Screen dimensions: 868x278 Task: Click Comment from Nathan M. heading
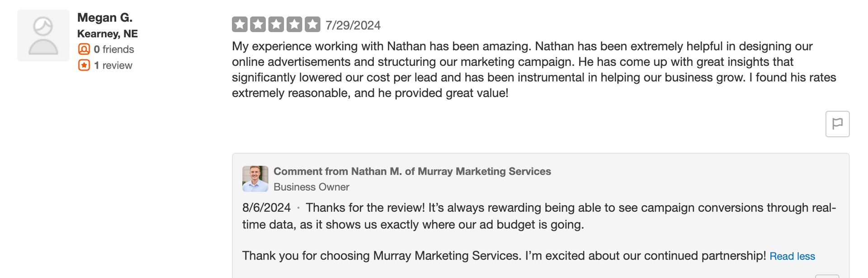[412, 171]
